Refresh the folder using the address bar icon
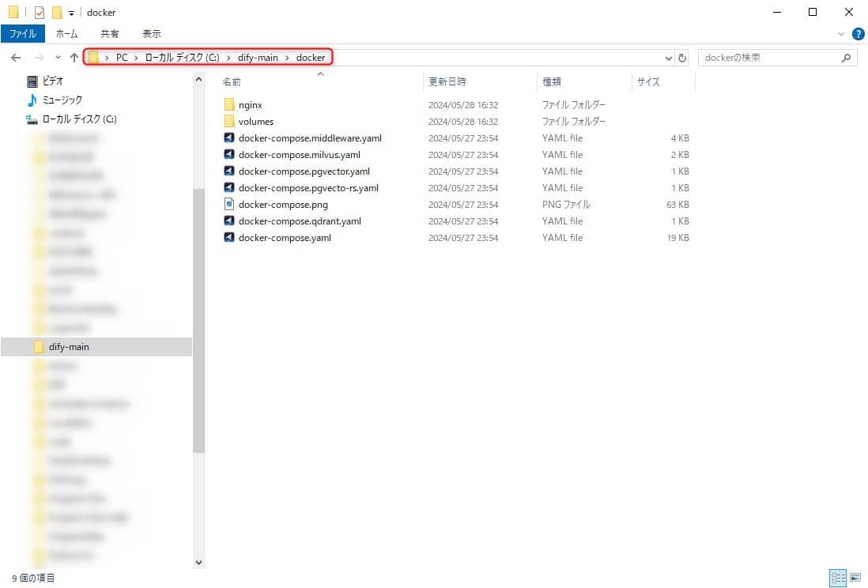The height and width of the screenshot is (588, 868). pyautogui.click(x=681, y=57)
